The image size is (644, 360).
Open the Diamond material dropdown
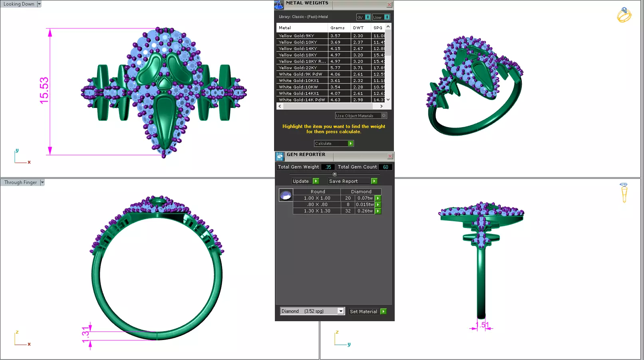341,311
